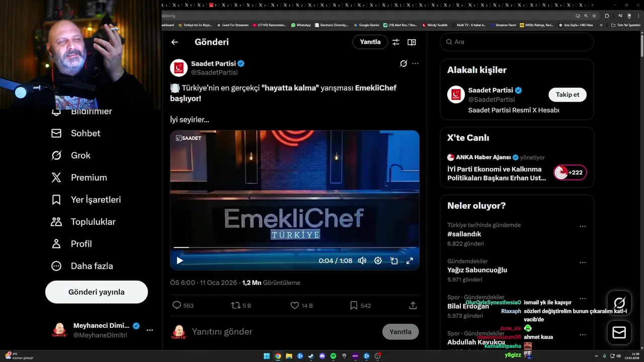Expand Daha fazla in the sidebar
This screenshot has height=362, width=644.
coord(82,266)
